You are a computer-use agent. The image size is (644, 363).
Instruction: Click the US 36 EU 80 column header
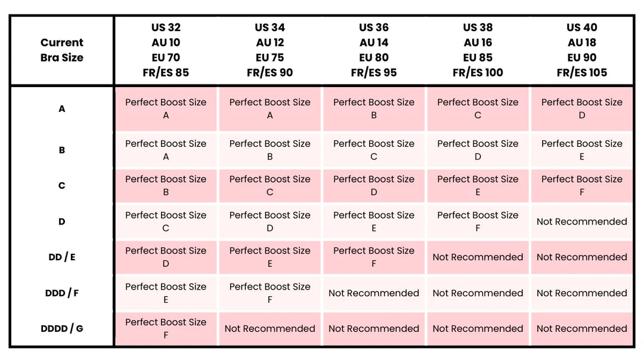coord(374,50)
